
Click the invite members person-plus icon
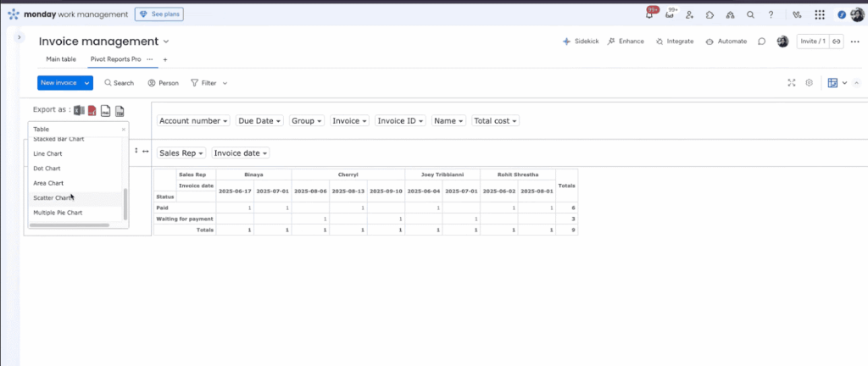tap(690, 15)
